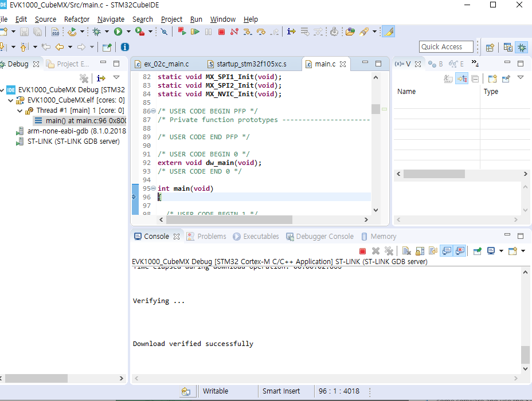Open the Debug configurations dropdown arrow
The image size is (532, 401).
(107, 32)
